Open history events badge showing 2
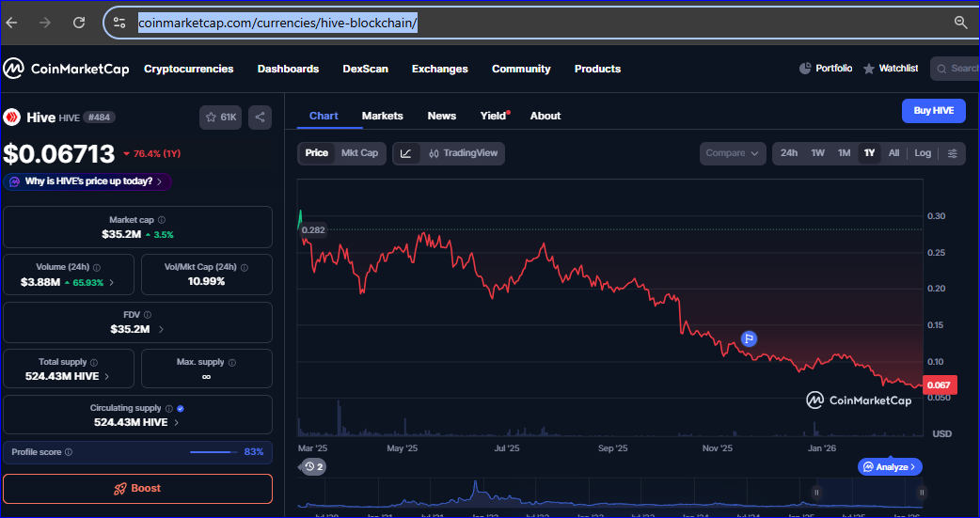This screenshot has height=518, width=980. point(313,466)
